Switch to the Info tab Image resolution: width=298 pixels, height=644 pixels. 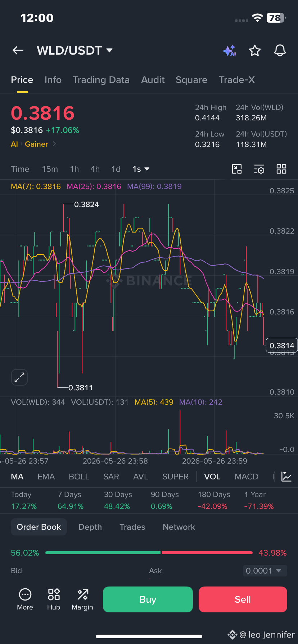53,80
